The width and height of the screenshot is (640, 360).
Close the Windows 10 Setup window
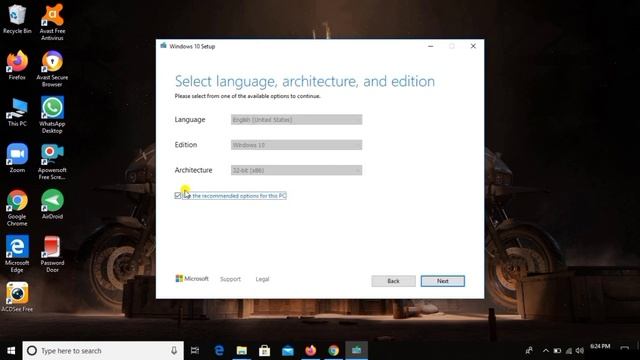point(473,46)
